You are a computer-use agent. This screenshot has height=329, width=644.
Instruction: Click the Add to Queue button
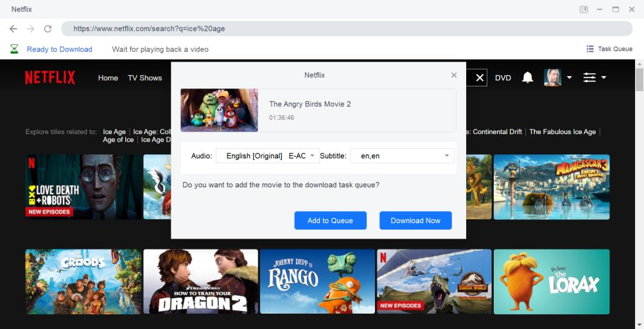330,220
